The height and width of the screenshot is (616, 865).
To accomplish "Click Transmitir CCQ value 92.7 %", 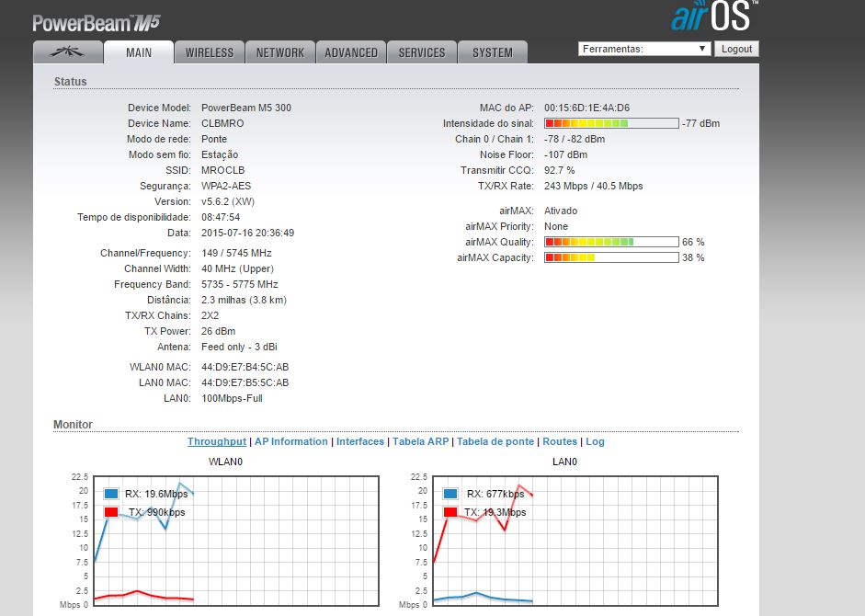I will 560,170.
